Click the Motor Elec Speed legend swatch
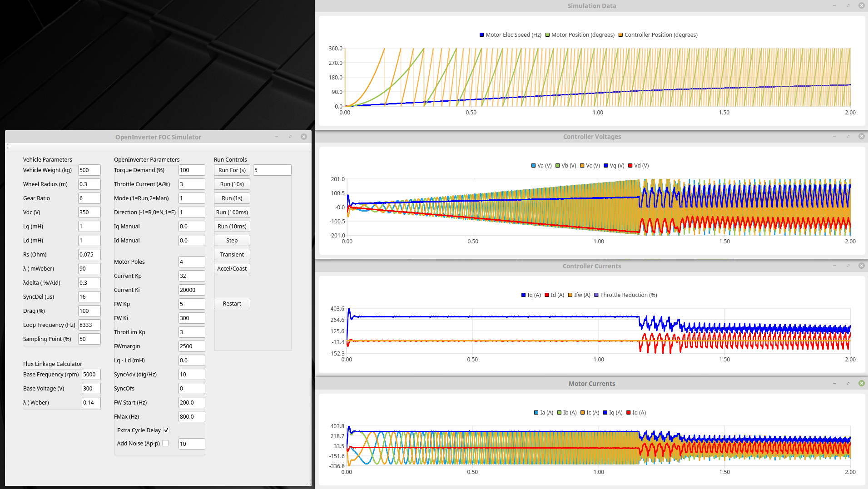Image resolution: width=868 pixels, height=489 pixels. [x=481, y=35]
